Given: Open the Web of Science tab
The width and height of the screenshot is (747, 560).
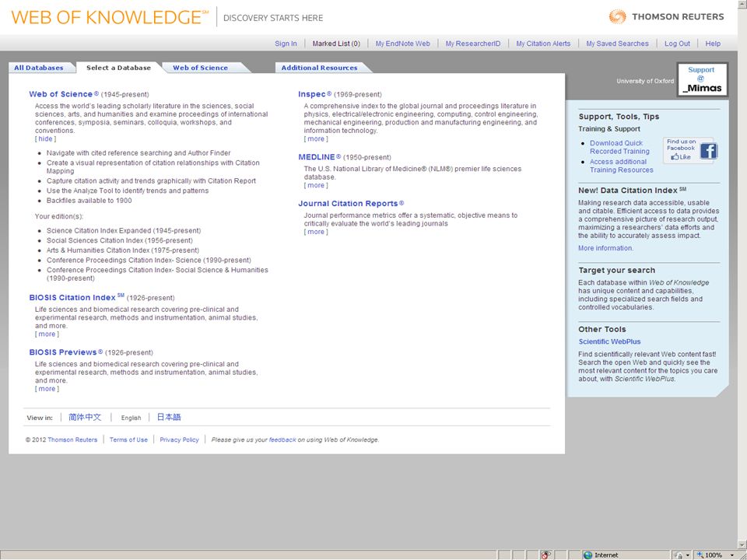Looking at the screenshot, I should point(200,68).
